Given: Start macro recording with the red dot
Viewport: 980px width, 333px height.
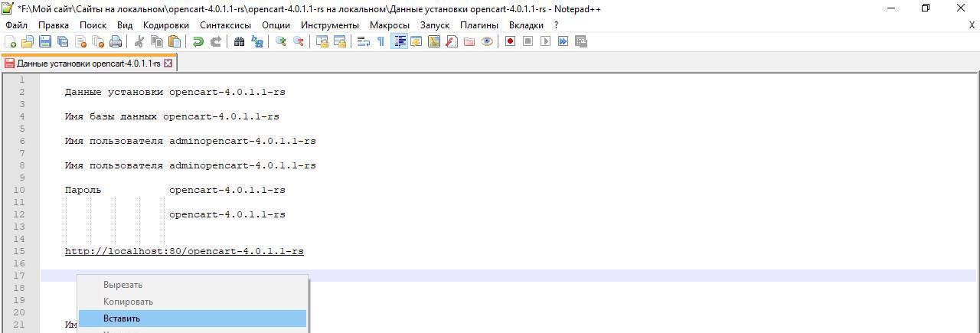Looking at the screenshot, I should click(510, 41).
